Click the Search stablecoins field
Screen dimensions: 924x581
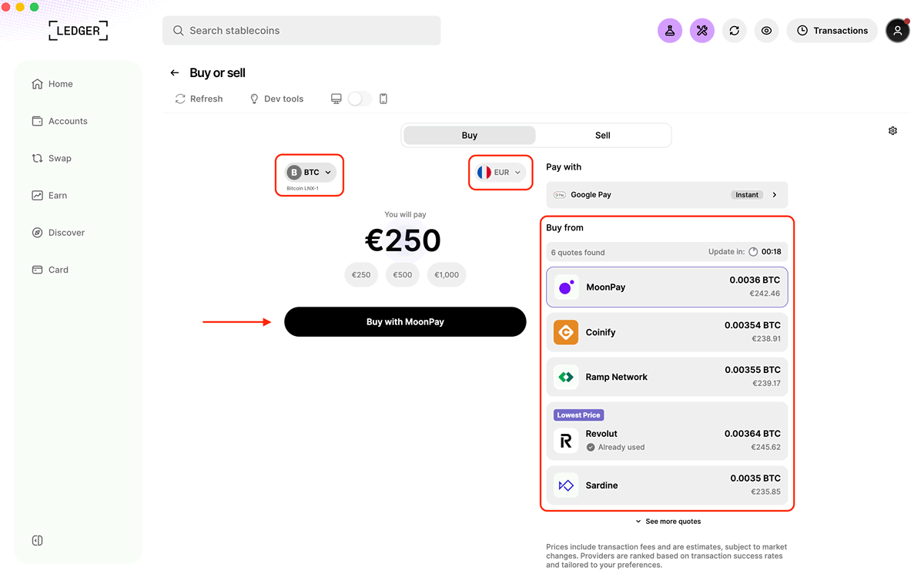(302, 31)
